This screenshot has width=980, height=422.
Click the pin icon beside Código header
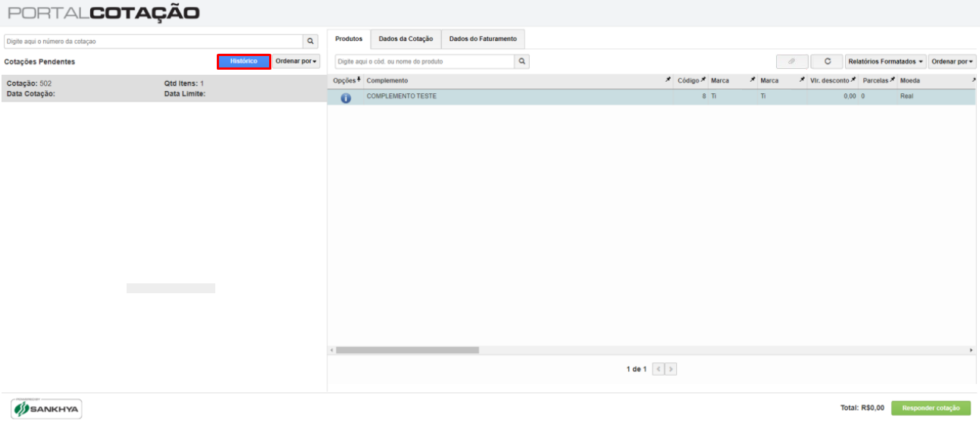703,80
